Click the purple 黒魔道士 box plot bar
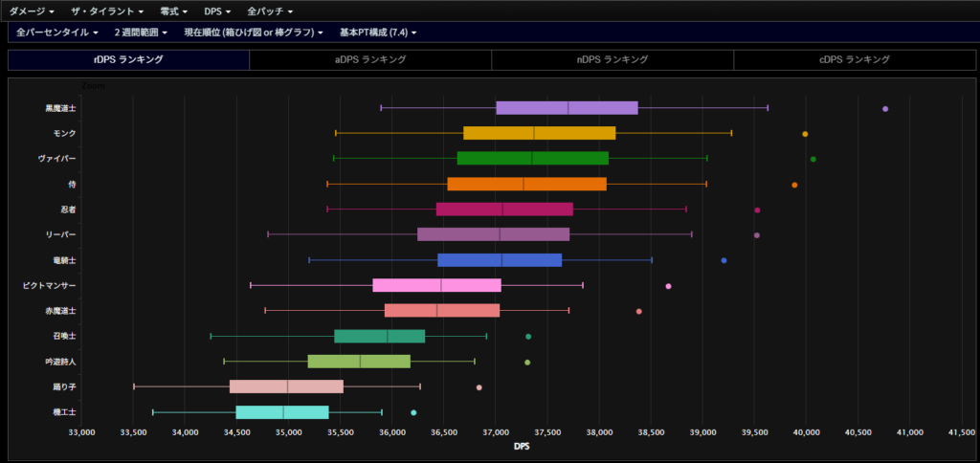980x463 pixels. [567, 107]
